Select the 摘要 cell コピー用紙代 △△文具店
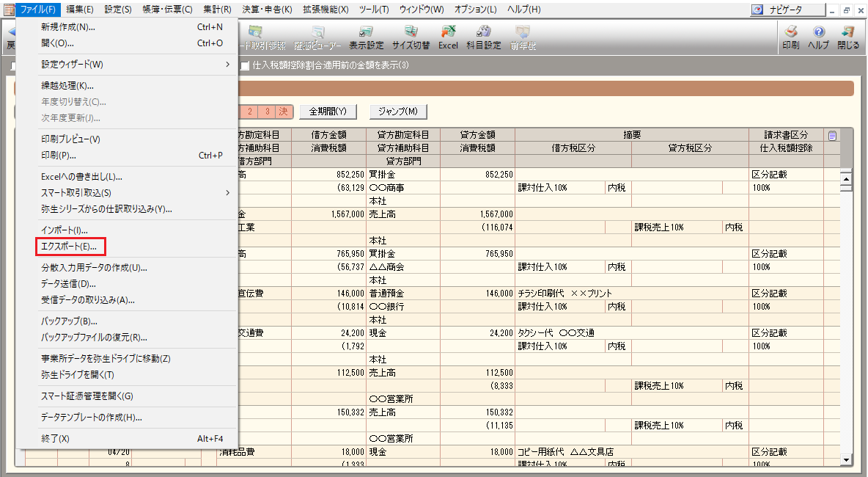This screenshot has width=868, height=477. tap(632, 452)
